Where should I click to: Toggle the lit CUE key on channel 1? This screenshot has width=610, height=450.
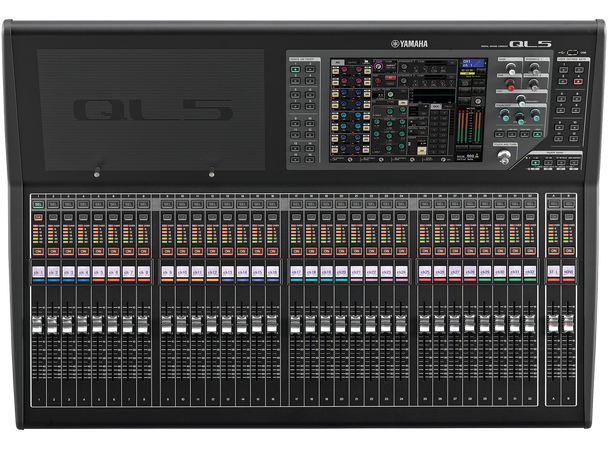[x=38, y=217]
